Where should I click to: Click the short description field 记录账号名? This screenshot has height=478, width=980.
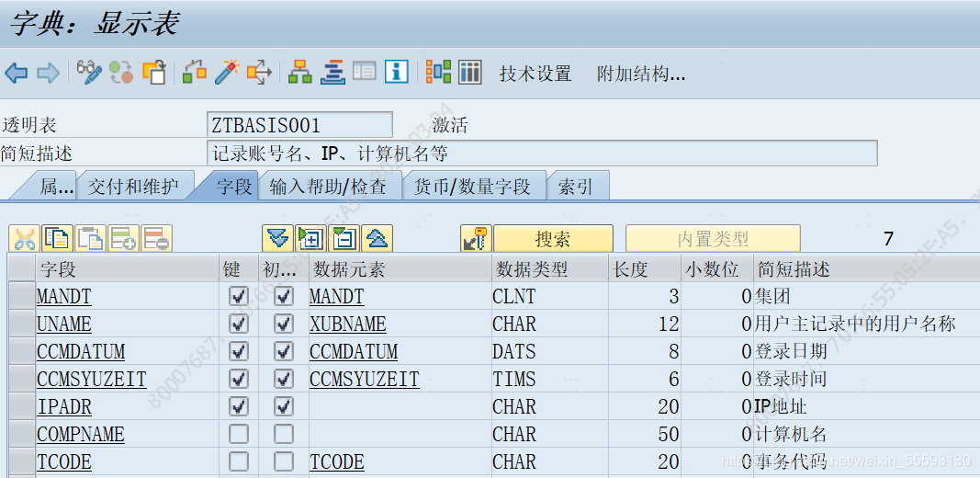(x=542, y=154)
